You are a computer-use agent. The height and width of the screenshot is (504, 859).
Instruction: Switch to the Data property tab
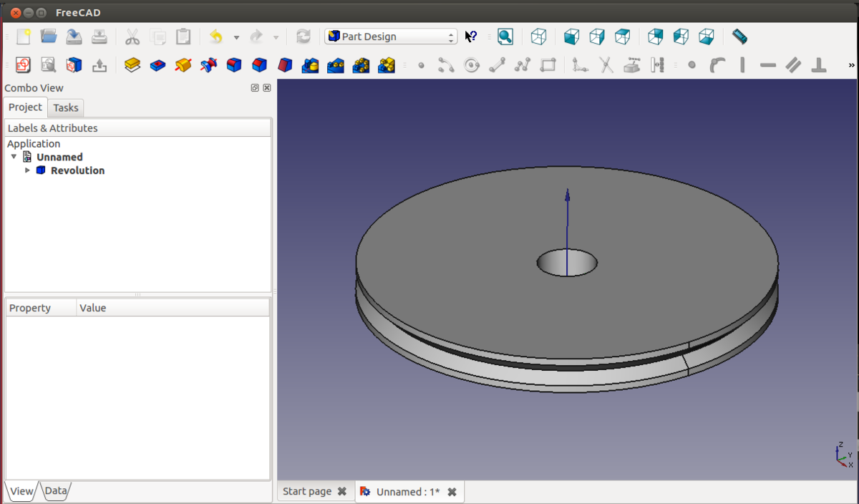pos(56,491)
